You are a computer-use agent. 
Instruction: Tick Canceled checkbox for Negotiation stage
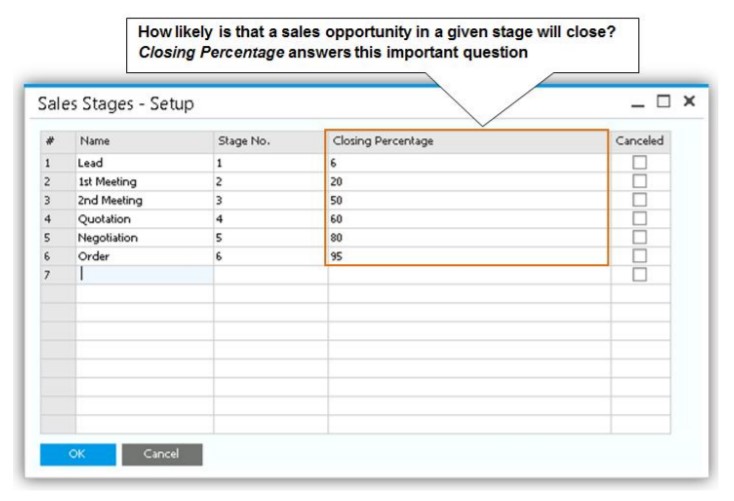[640, 237]
